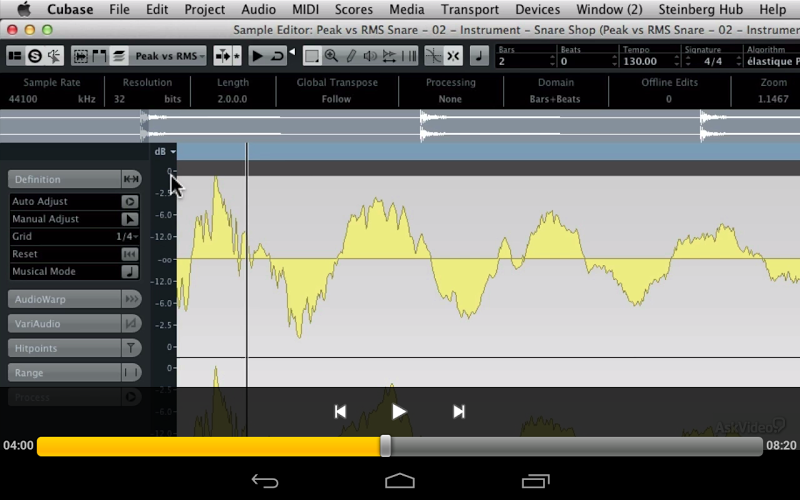
Task: Toggle Musical Mode in Definition panel
Action: (130, 271)
